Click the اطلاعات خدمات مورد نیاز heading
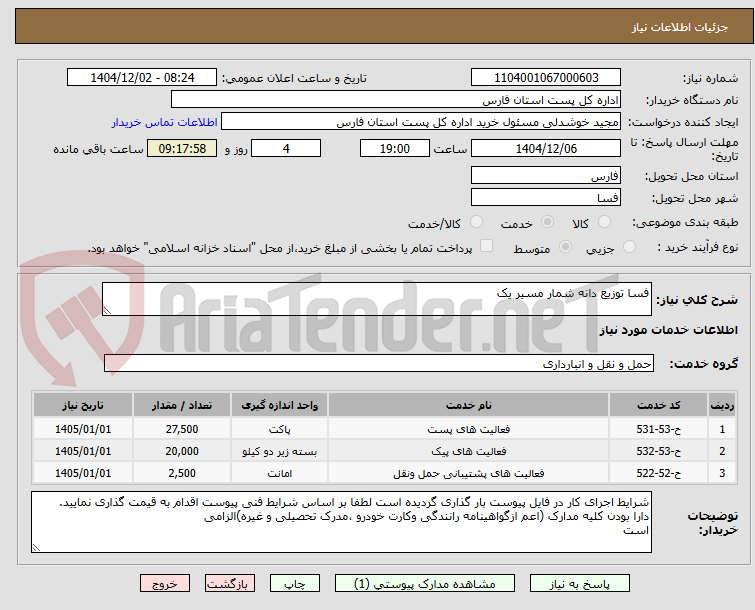The width and height of the screenshot is (755, 610). pyautogui.click(x=668, y=330)
